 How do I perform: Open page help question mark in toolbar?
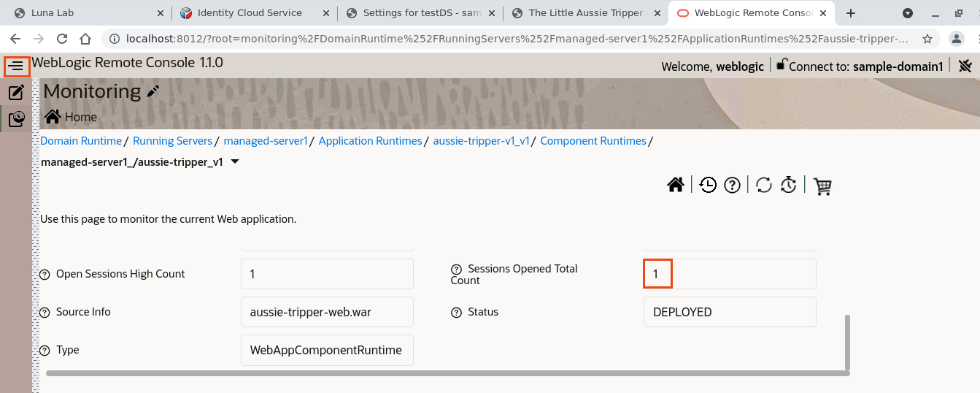coord(733,186)
